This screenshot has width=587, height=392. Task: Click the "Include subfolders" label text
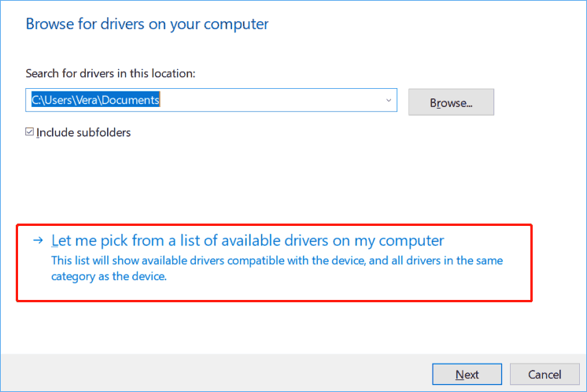(x=83, y=132)
